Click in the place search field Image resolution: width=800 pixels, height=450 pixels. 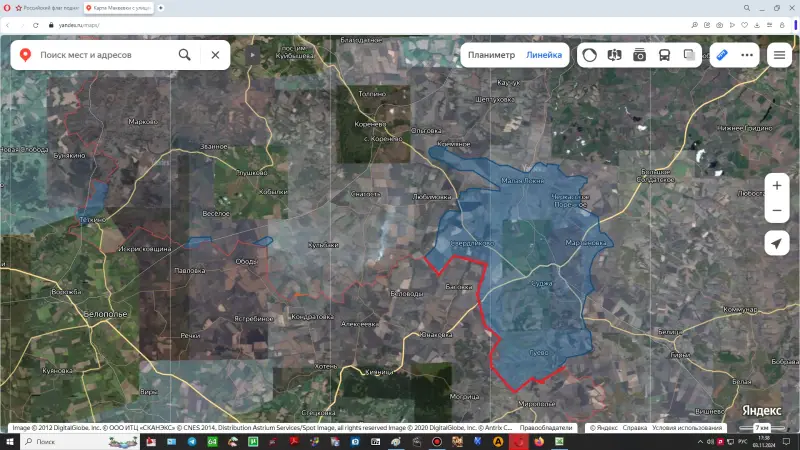pyautogui.click(x=100, y=55)
